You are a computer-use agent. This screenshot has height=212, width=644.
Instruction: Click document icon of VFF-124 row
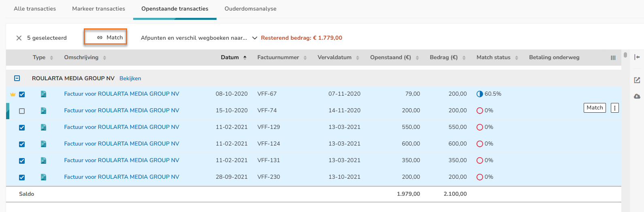(x=43, y=144)
